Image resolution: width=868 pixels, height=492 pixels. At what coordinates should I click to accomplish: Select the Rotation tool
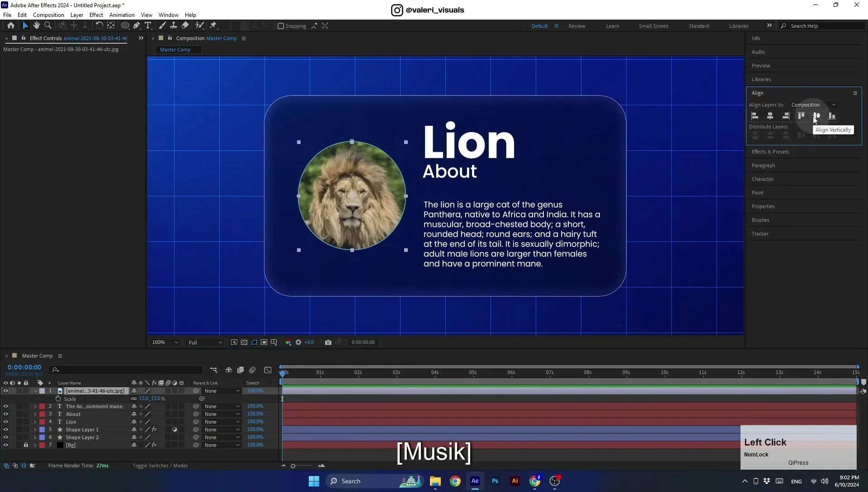coord(99,26)
